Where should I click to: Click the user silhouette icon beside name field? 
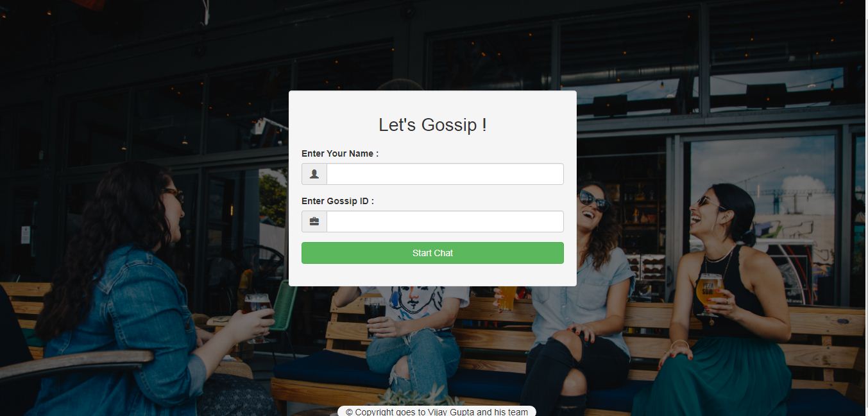pos(314,174)
